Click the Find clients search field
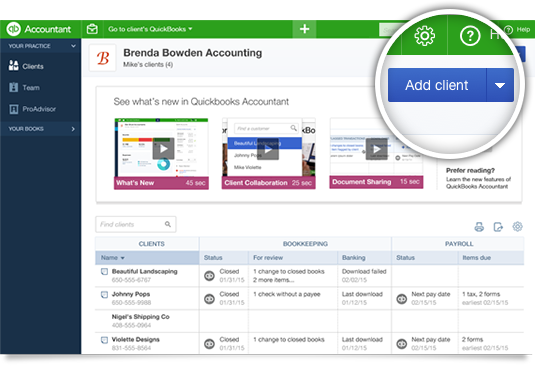This screenshot has height=372, width=535. click(136, 224)
